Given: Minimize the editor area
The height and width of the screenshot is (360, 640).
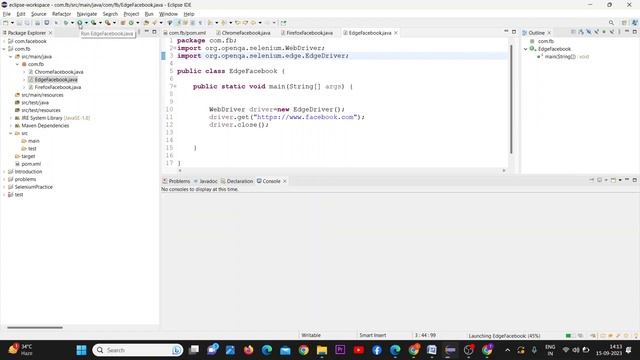Looking at the screenshot, I should pos(506,32).
